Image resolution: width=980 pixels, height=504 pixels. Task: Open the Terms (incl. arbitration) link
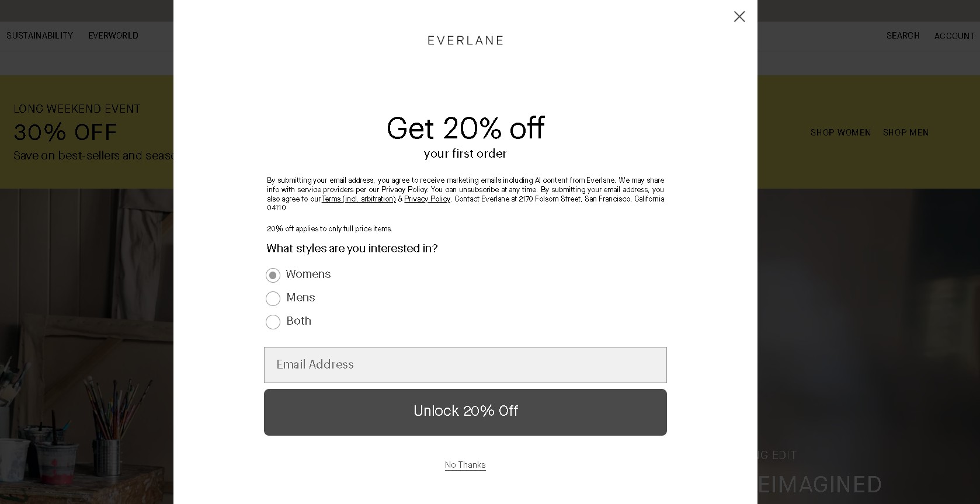357,199
